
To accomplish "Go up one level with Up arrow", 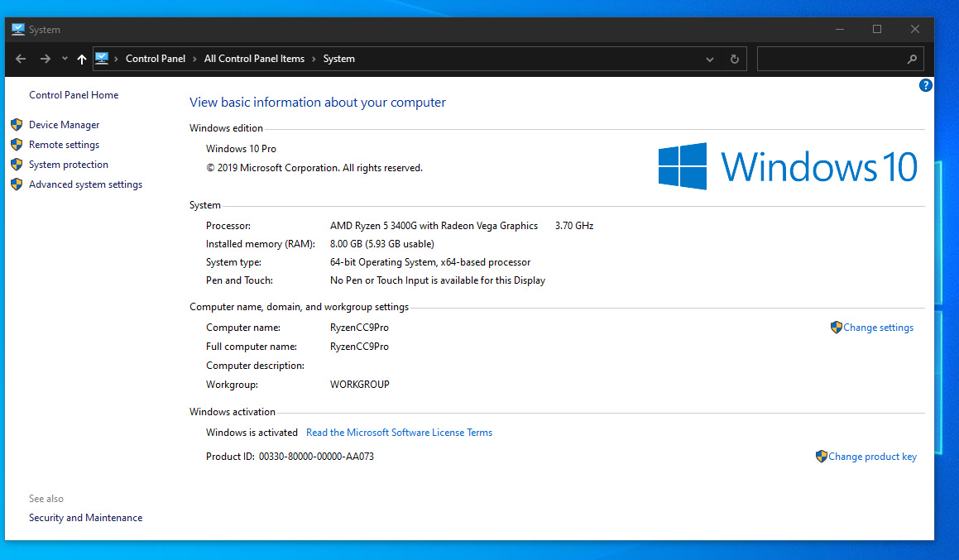I will (x=82, y=59).
